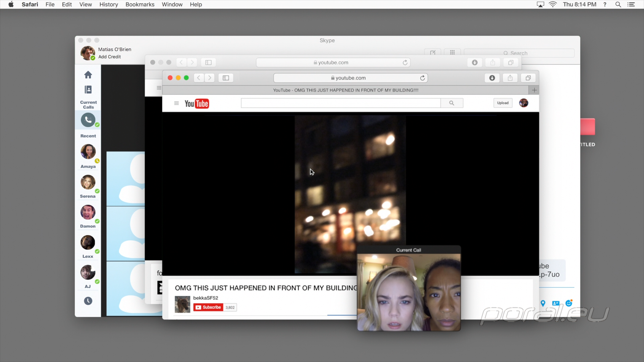The height and width of the screenshot is (362, 644).
Task: Reload page in front Safari window
Action: pyautogui.click(x=422, y=78)
